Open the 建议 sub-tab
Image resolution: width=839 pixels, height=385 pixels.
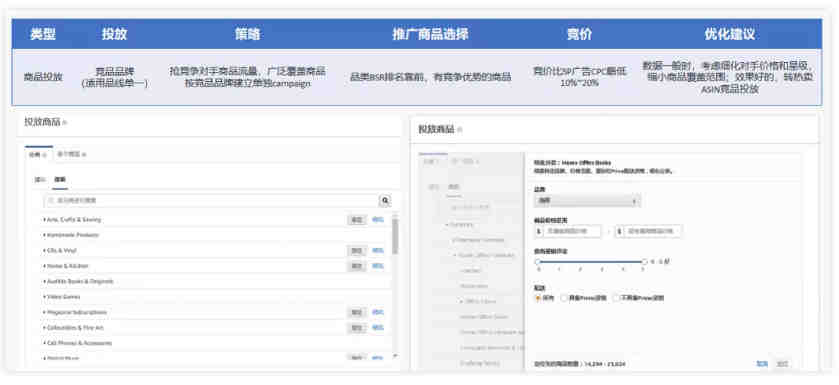coord(40,180)
